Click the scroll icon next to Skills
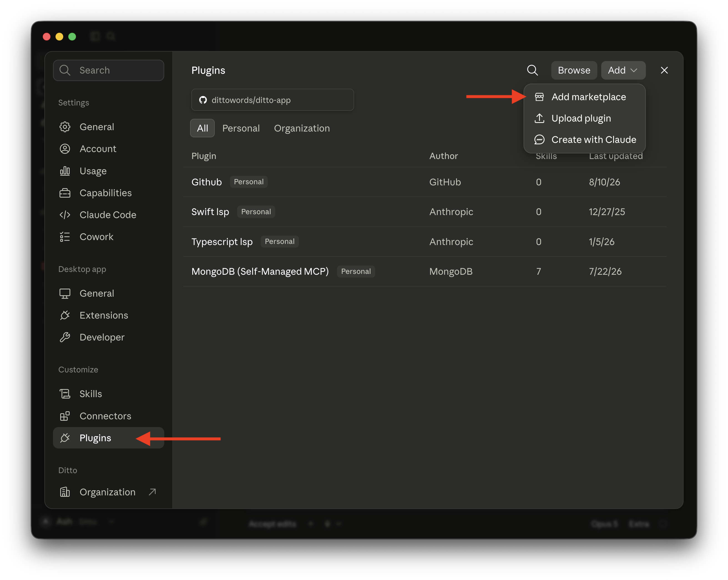Image resolution: width=728 pixels, height=580 pixels. point(64,394)
